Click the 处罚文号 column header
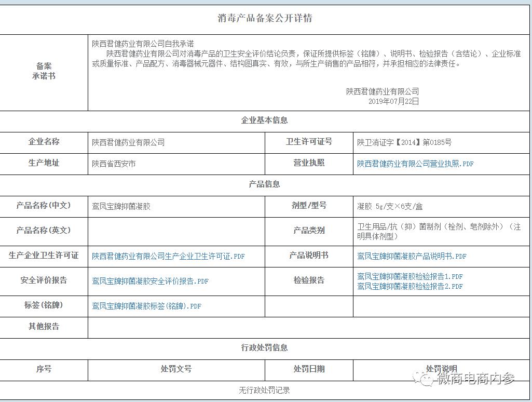This screenshot has height=402, width=532. [176, 369]
